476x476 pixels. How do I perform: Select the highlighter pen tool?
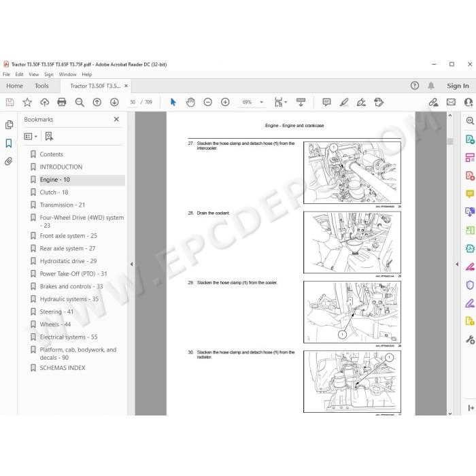[x=344, y=102]
